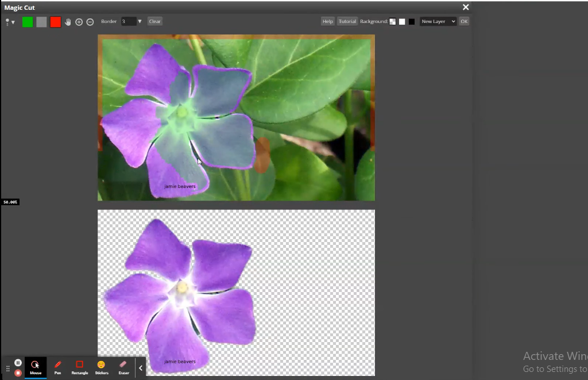The width and height of the screenshot is (588, 380).
Task: Open the New Layer dropdown
Action: pos(438,21)
